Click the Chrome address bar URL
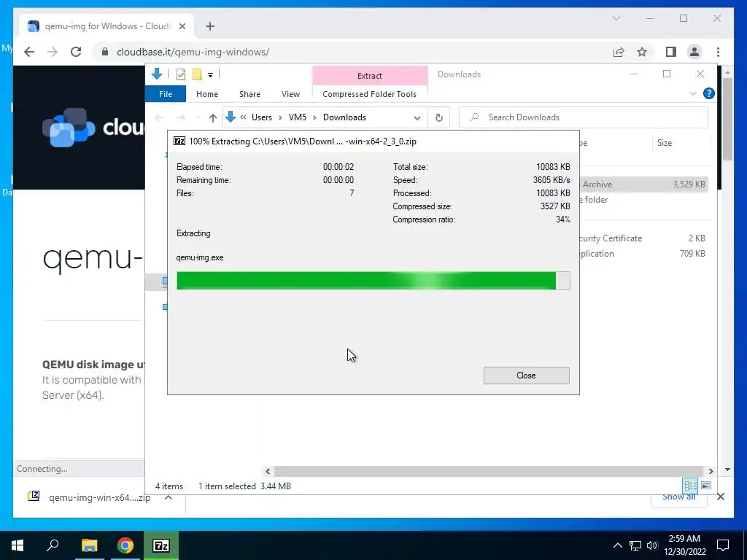The width and height of the screenshot is (747, 560). pos(193,52)
